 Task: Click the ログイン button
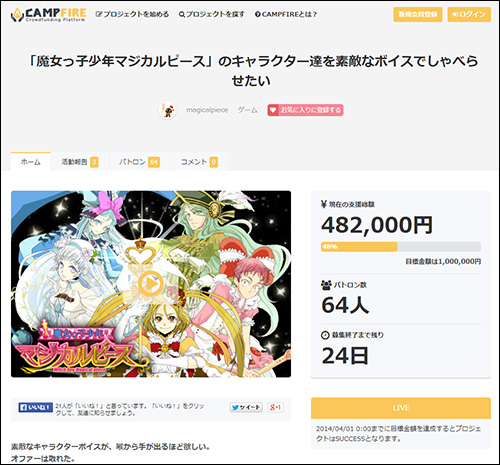(x=469, y=14)
